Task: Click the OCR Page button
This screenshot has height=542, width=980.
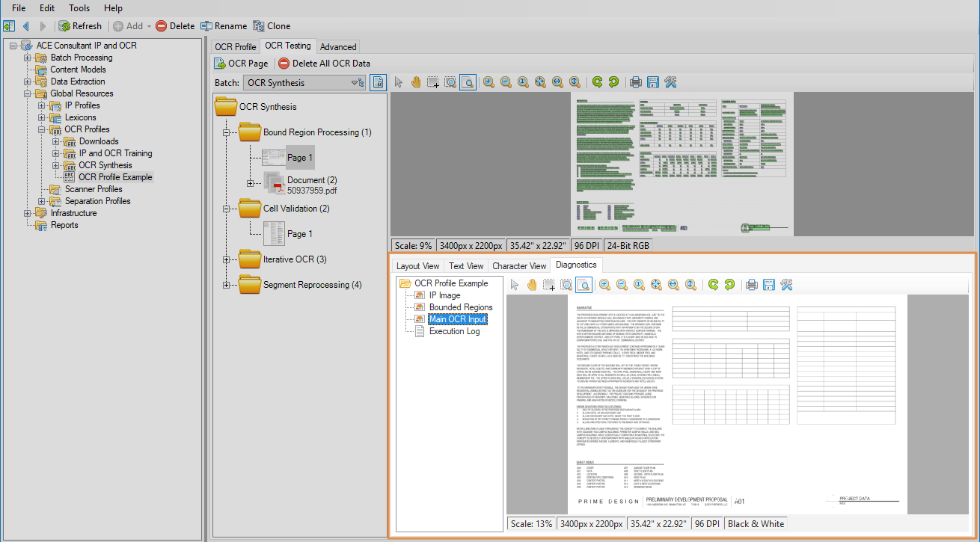Action: [241, 64]
